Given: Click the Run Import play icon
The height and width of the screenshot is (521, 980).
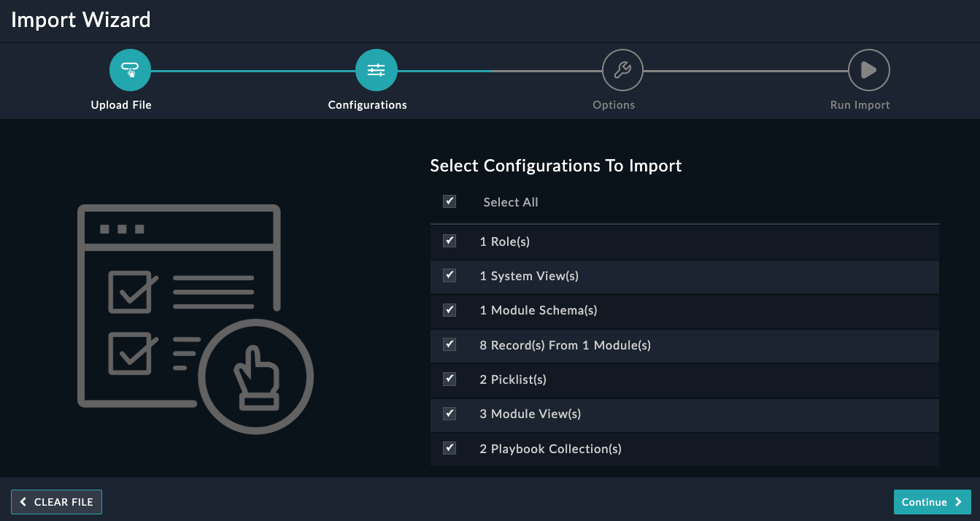Looking at the screenshot, I should 868,71.
